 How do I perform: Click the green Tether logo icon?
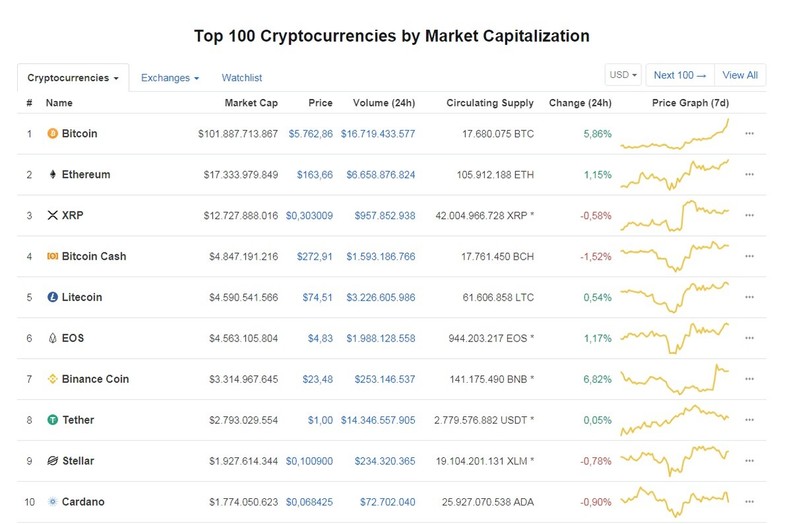tap(53, 420)
